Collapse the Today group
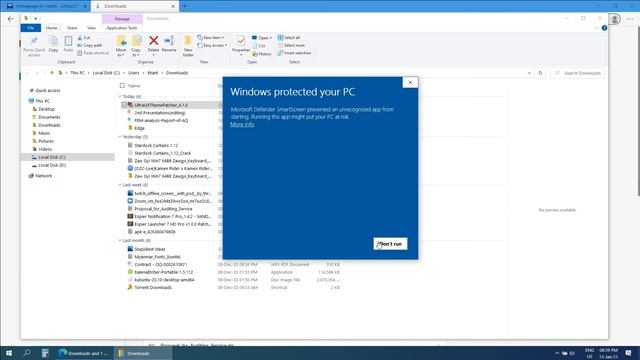Viewport: 640px width, 360px height. 120,96
